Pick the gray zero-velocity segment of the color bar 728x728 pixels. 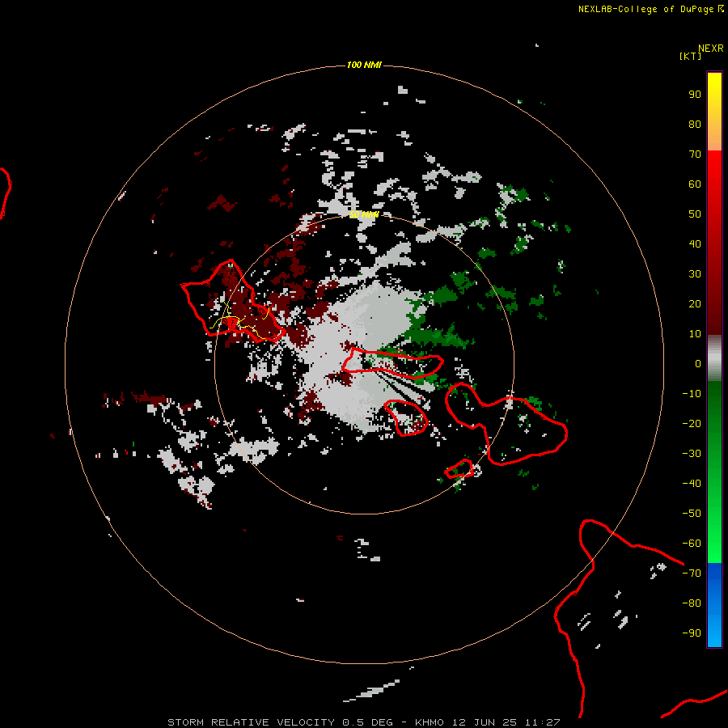(x=714, y=358)
